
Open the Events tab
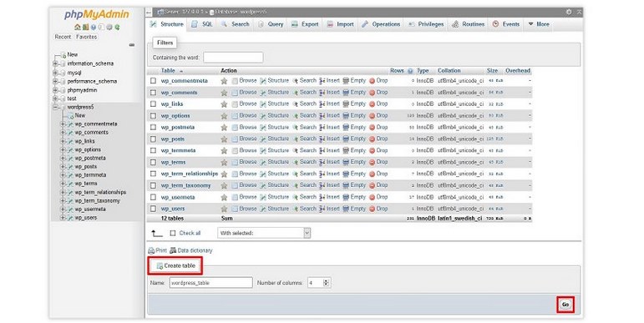click(506, 24)
